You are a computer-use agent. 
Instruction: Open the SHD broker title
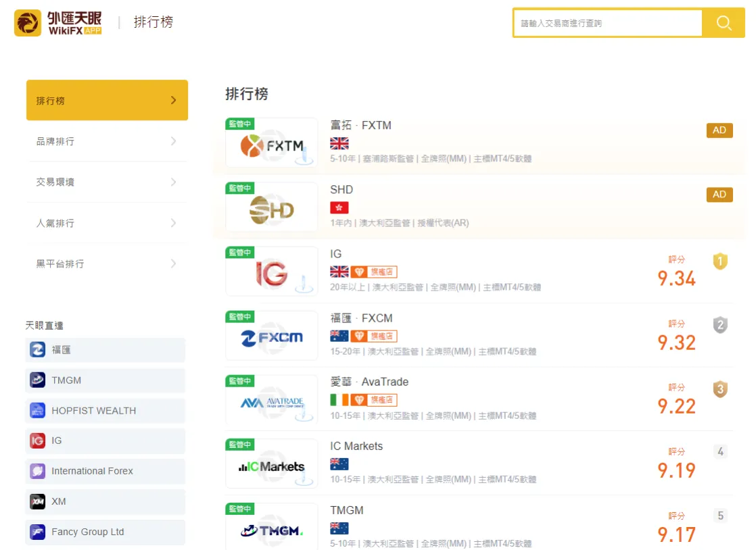(341, 190)
